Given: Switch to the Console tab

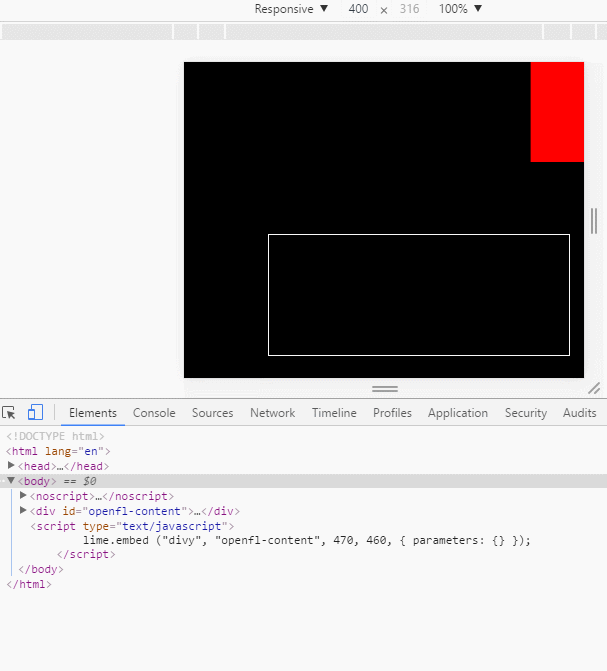Looking at the screenshot, I should tap(154, 413).
